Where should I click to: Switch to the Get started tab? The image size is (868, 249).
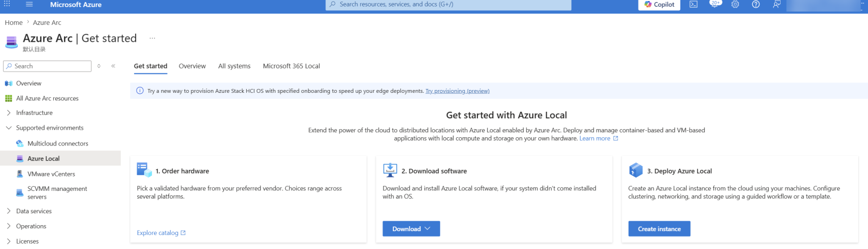[150, 66]
